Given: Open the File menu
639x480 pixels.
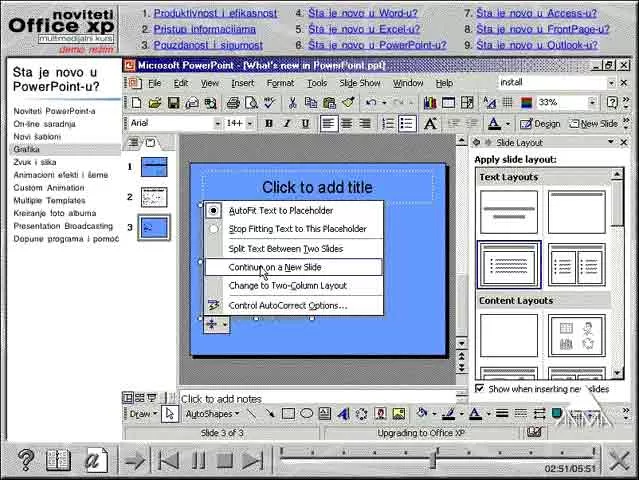Looking at the screenshot, I should pyautogui.click(x=154, y=83).
